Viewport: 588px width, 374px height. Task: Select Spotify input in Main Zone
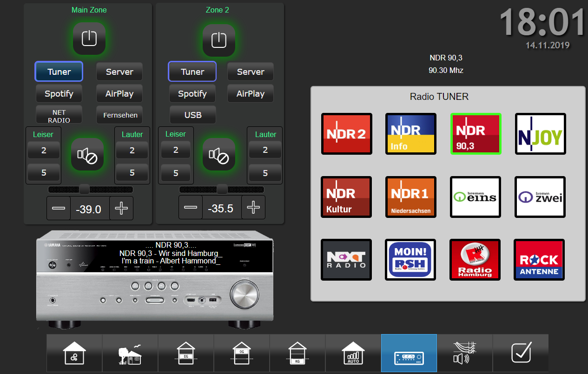click(59, 93)
